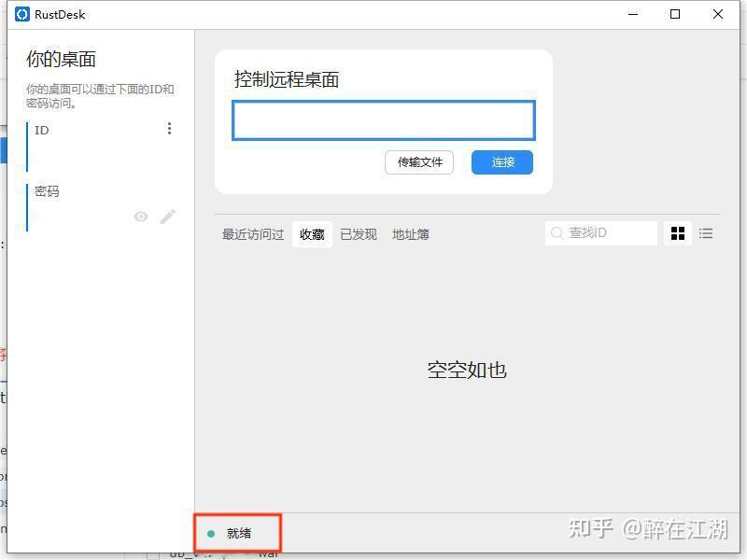Image resolution: width=747 pixels, height=560 pixels.
Task: Switch to grid view for sessions
Action: (x=678, y=233)
